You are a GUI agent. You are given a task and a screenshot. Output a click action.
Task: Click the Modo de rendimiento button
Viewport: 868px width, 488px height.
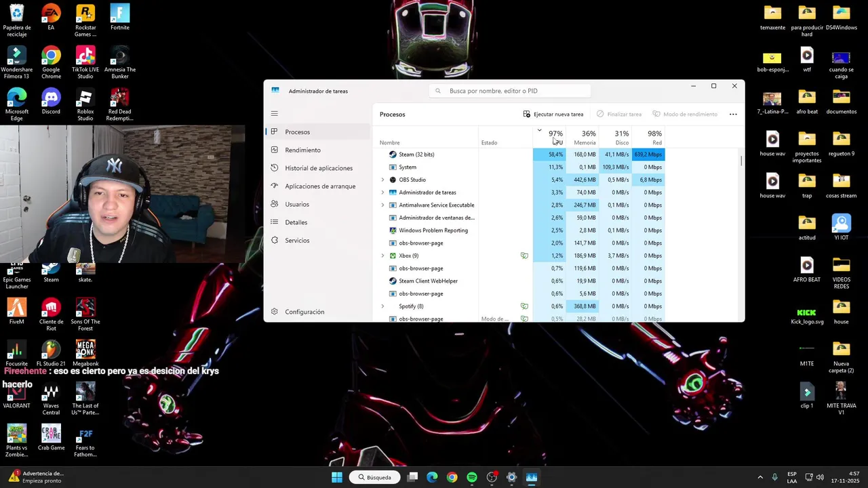pyautogui.click(x=684, y=114)
